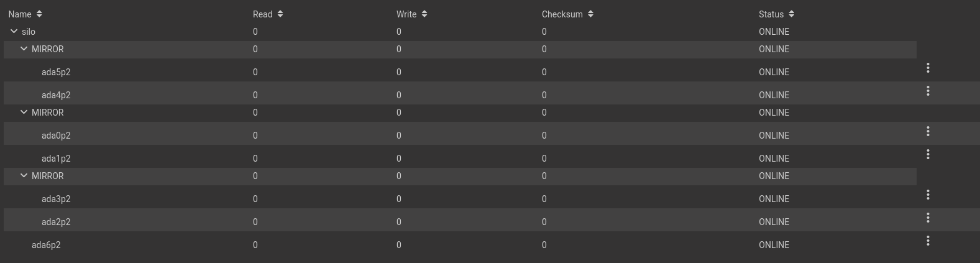The height and width of the screenshot is (263, 980).
Task: Collapse the MIRROR containing ada3p2
Action: pos(24,175)
